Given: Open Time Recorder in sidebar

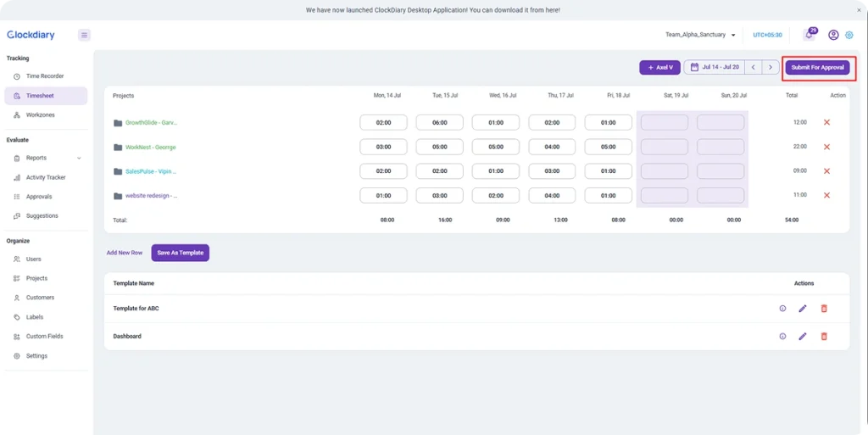Looking at the screenshot, I should pos(46,75).
